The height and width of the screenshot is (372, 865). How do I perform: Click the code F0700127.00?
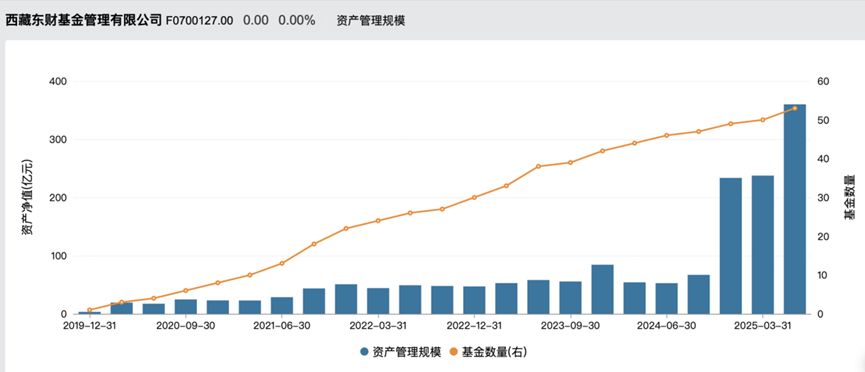point(199,20)
